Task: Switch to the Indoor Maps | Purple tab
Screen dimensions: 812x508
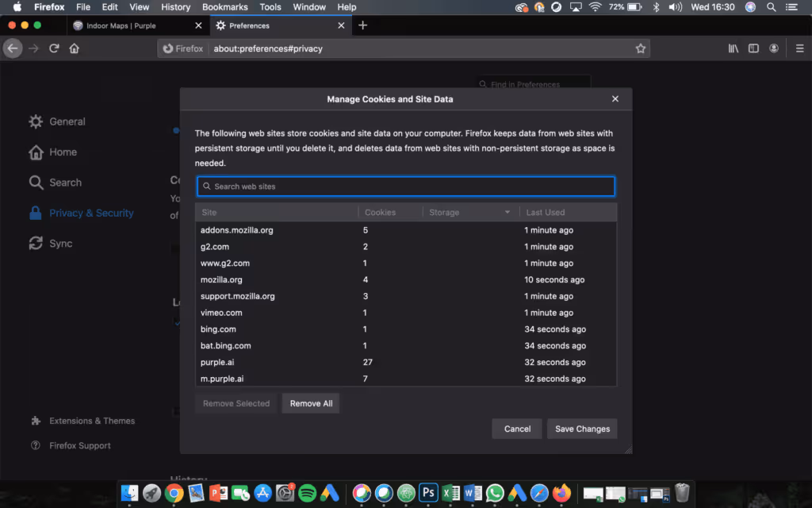Action: [x=137, y=25]
